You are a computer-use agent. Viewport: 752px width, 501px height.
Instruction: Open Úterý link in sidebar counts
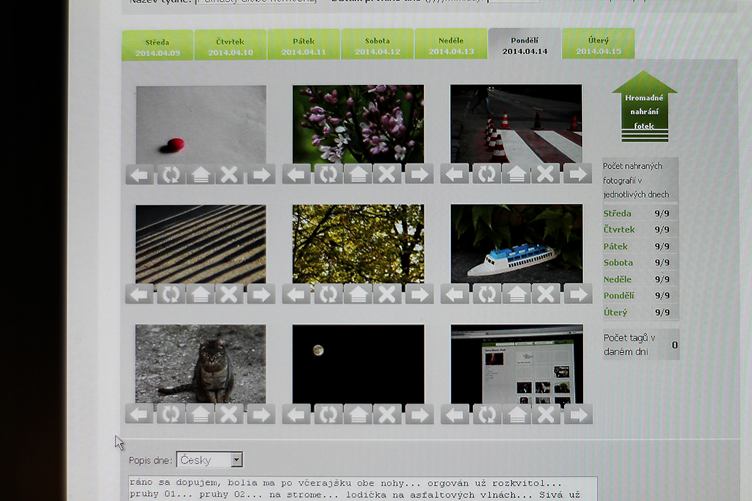pyautogui.click(x=615, y=313)
